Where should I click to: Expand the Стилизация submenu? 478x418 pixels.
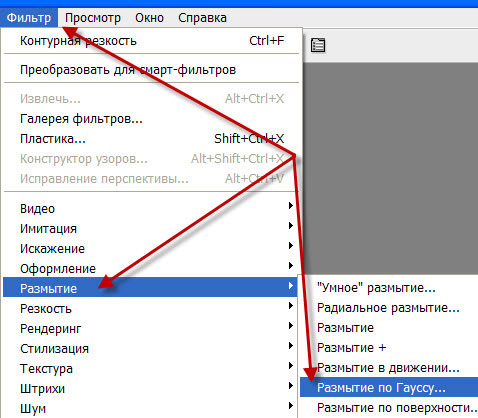[x=150, y=349]
